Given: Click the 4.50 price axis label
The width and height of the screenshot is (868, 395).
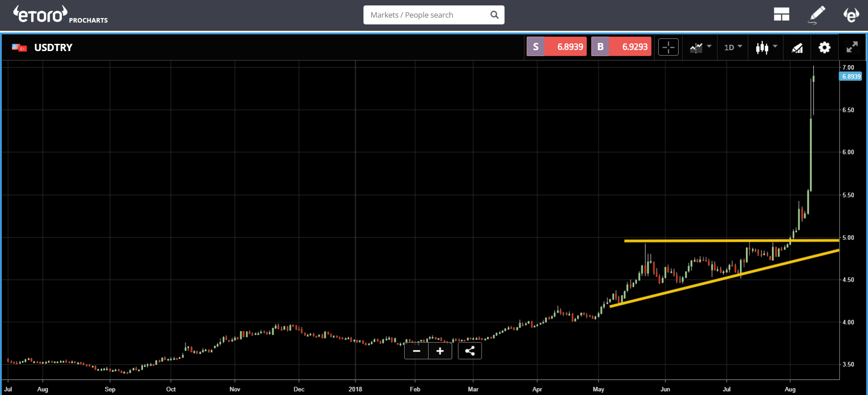Looking at the screenshot, I should [848, 280].
